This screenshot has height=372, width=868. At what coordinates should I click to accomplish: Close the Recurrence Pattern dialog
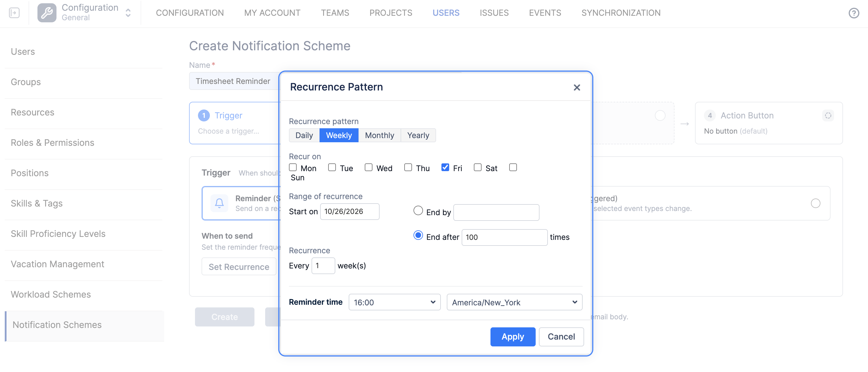(x=576, y=87)
